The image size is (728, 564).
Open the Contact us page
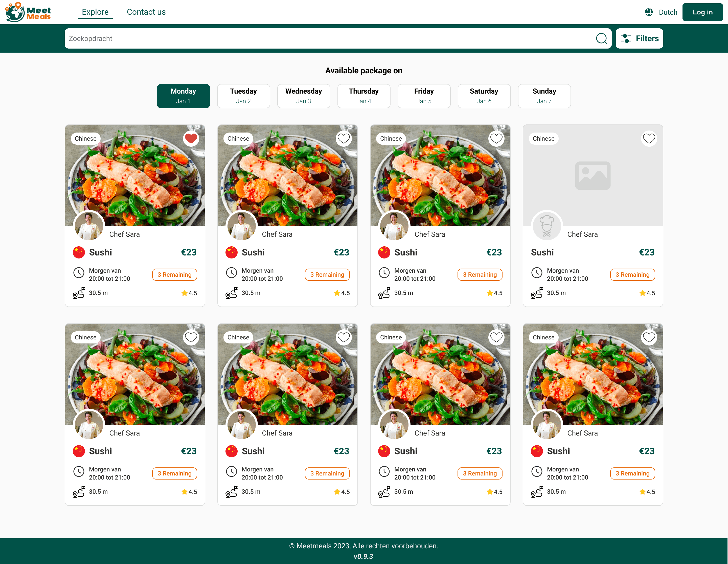click(146, 12)
